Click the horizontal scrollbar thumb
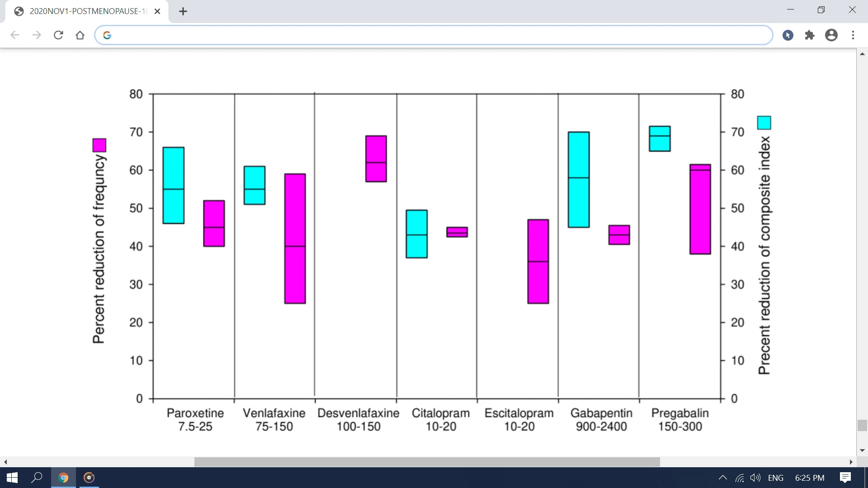 click(427, 462)
